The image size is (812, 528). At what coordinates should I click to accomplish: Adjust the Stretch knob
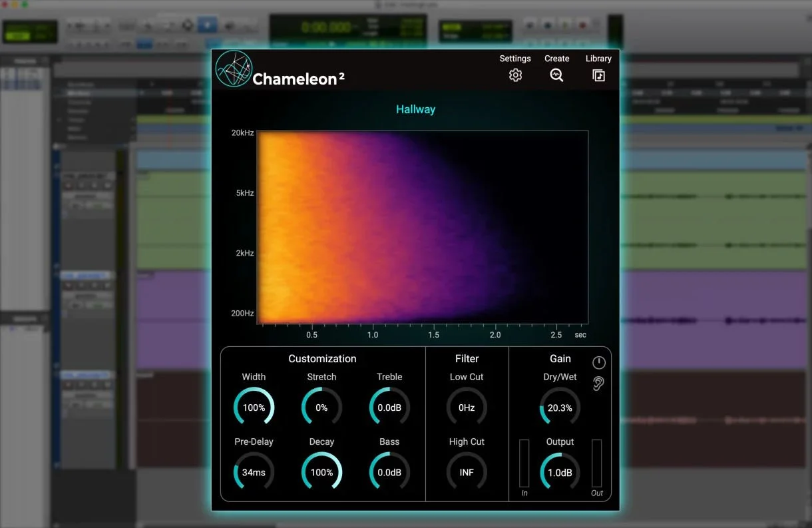click(321, 407)
